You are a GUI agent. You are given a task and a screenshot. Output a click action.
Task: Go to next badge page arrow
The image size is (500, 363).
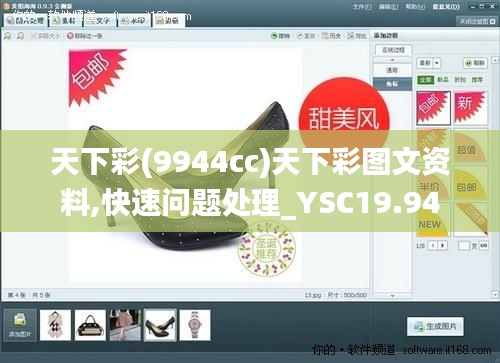click(443, 246)
